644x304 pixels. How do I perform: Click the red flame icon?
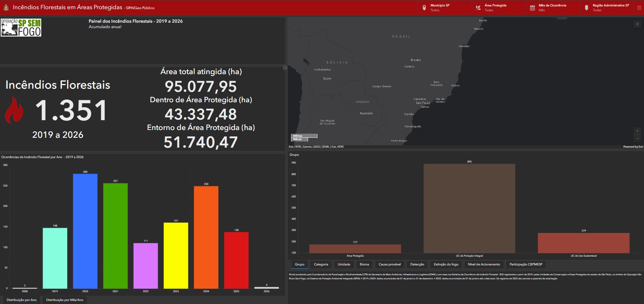coord(14,110)
